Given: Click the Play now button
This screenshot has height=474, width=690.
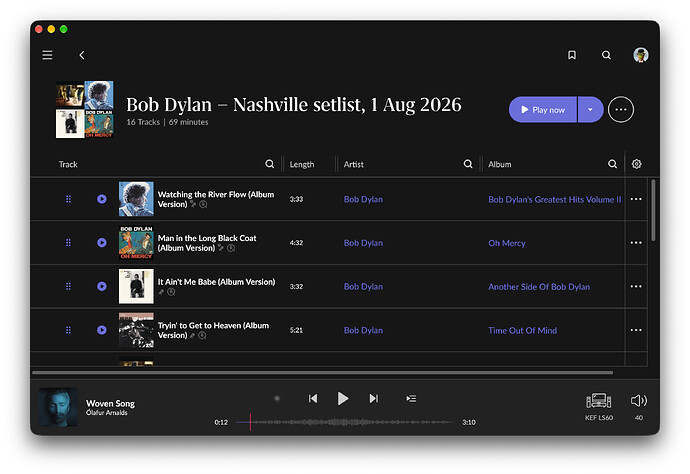Looking at the screenshot, I should point(543,110).
